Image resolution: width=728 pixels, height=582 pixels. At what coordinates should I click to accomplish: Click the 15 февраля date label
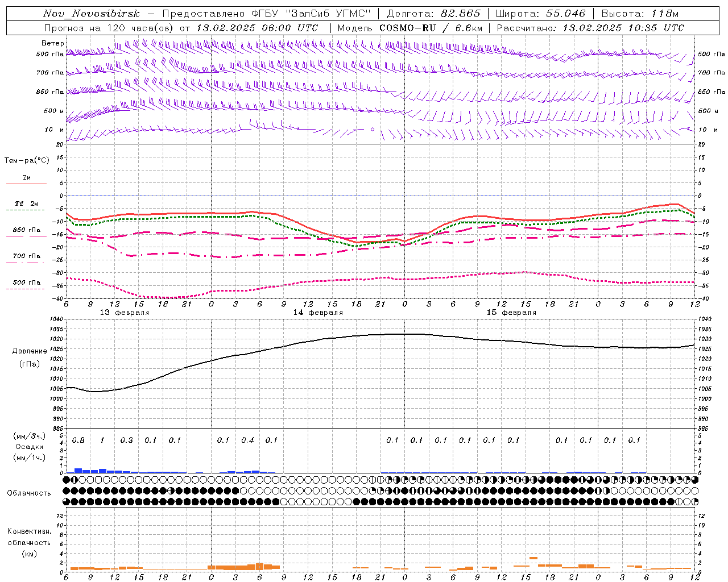pyautogui.click(x=511, y=313)
